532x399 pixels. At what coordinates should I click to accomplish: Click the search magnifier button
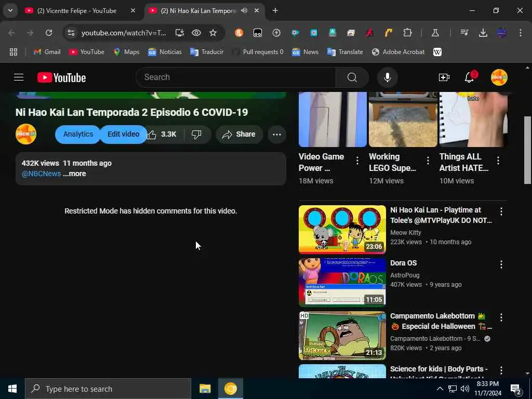click(352, 77)
